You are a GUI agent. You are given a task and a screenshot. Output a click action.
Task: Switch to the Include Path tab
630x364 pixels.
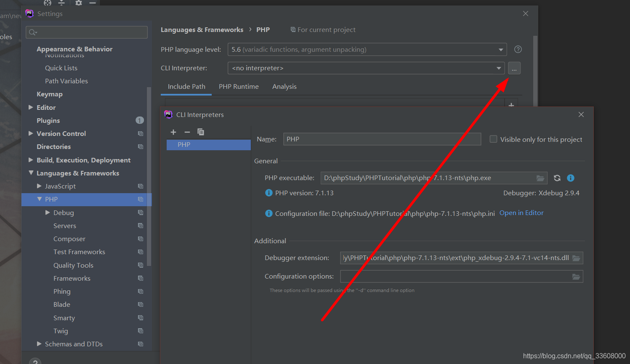[186, 87]
